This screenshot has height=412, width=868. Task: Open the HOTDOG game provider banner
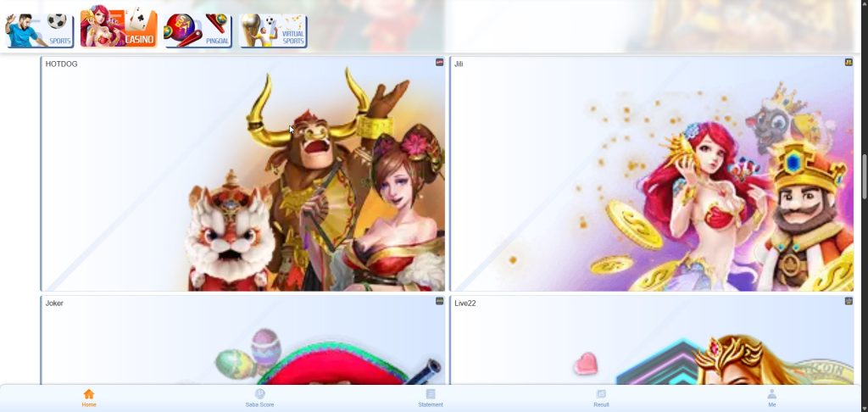click(243, 178)
